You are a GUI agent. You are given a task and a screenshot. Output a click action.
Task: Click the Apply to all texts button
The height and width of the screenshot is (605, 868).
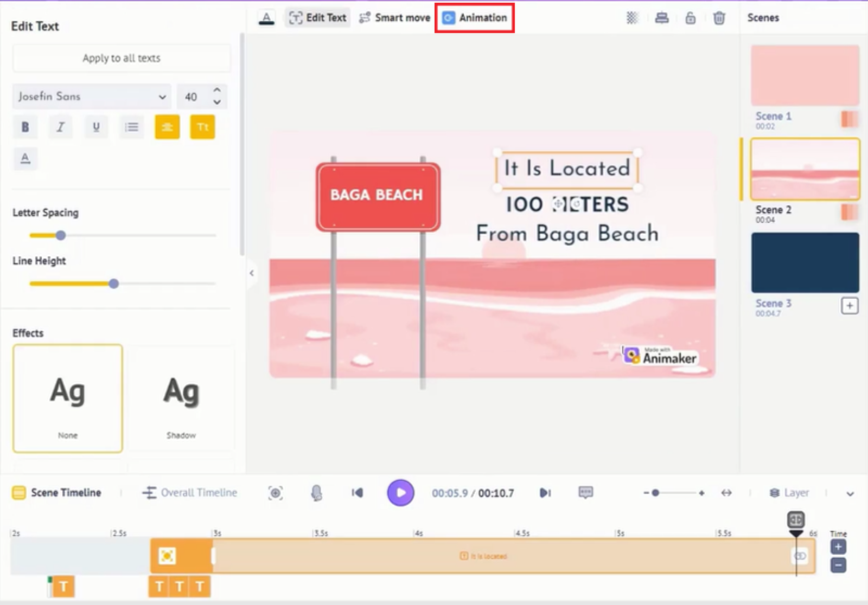pos(121,58)
